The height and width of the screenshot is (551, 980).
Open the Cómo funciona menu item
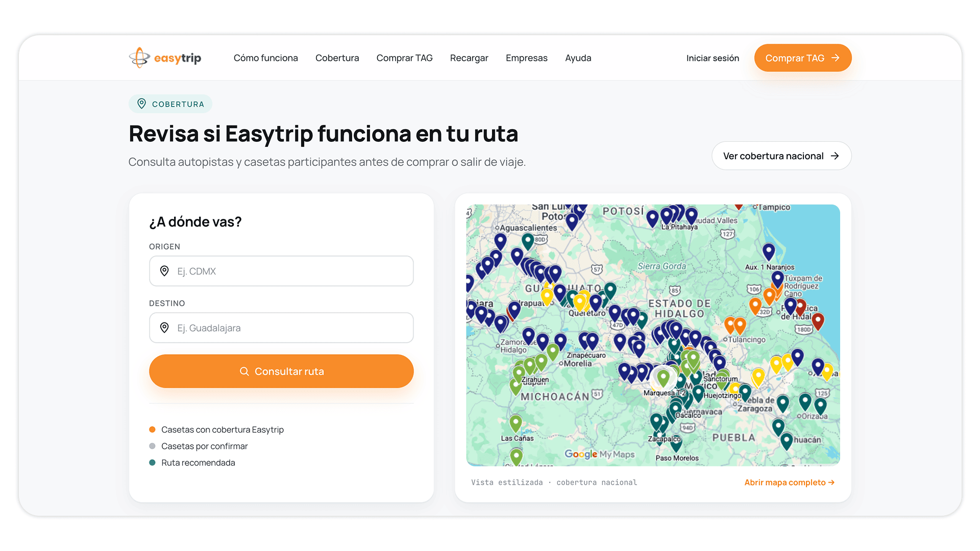(265, 58)
